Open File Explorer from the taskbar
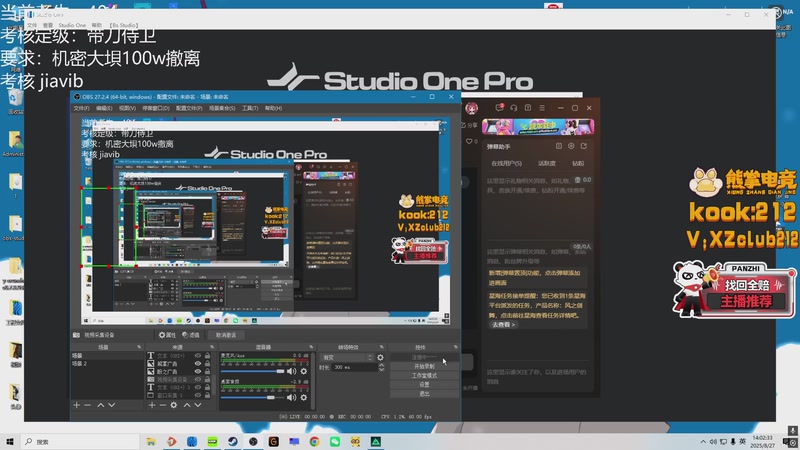The height and width of the screenshot is (450, 800). click(151, 441)
